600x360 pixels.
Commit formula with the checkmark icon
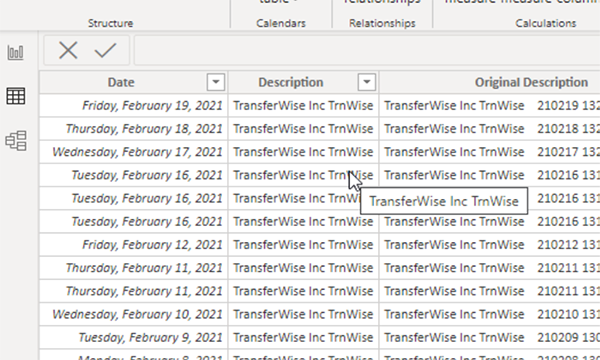[x=105, y=50]
